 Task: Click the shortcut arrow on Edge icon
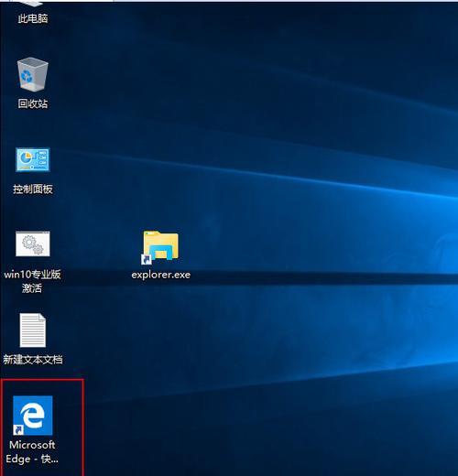coord(18,429)
